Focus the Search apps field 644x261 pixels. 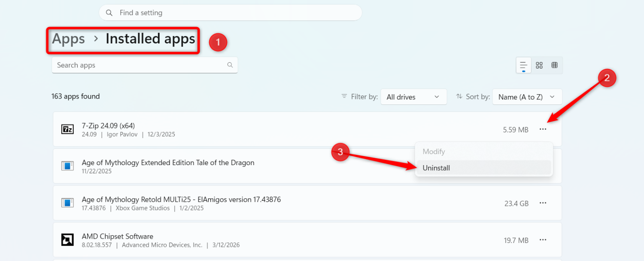coord(145,65)
